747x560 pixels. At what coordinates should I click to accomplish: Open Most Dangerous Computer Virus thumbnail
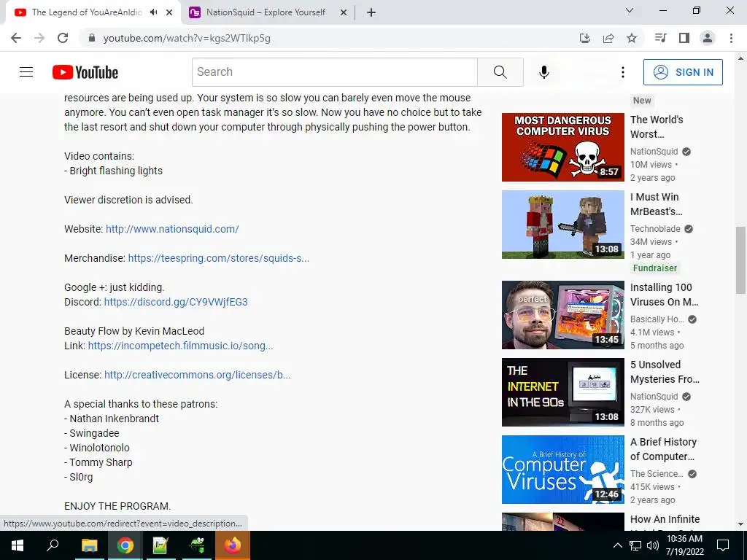pyautogui.click(x=562, y=147)
